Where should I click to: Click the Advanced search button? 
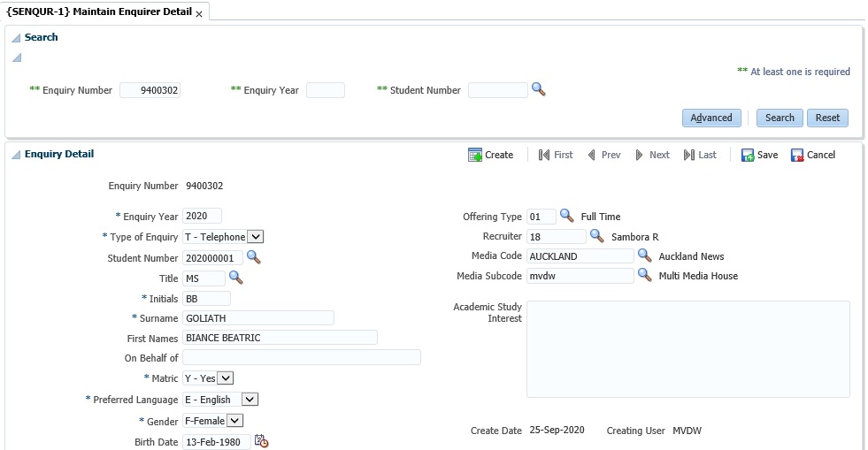711,118
